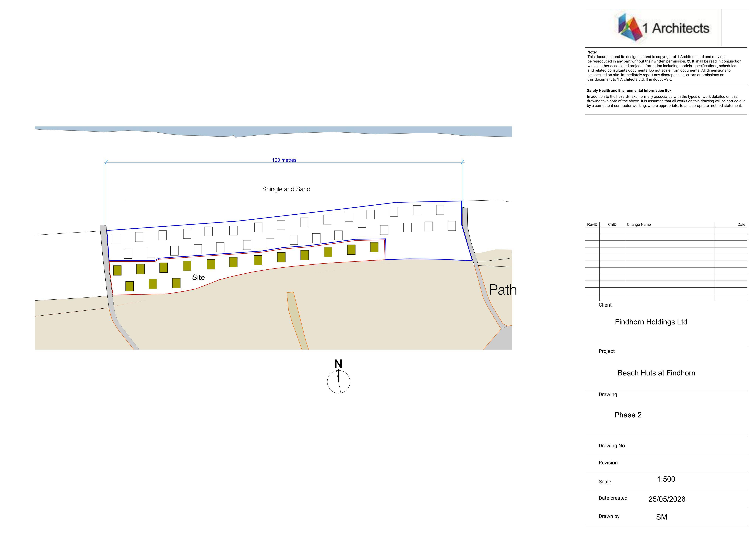Viewport: 756px width, 535px height.
Task: Click the 'Change Name' column header
Action: coord(638,225)
